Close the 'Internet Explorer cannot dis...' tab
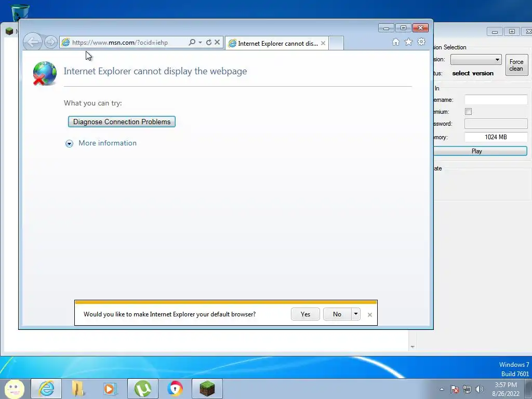The width and height of the screenshot is (532, 399). click(x=323, y=44)
